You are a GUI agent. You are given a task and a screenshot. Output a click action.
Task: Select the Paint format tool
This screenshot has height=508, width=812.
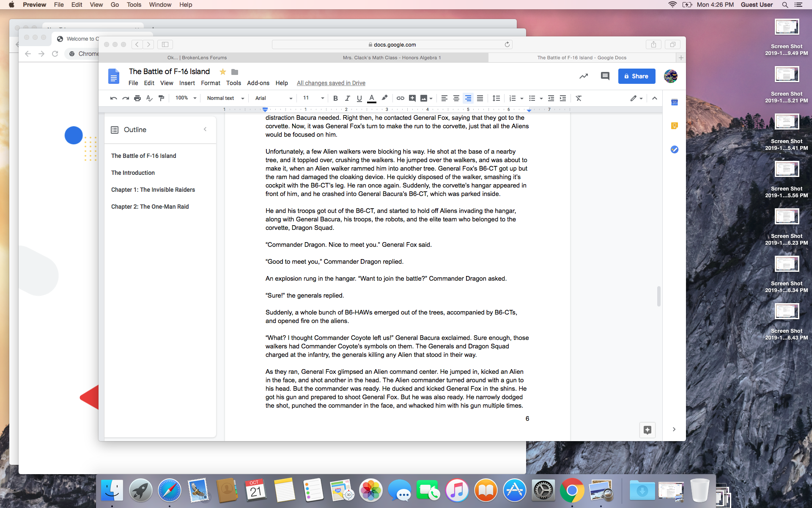(161, 98)
